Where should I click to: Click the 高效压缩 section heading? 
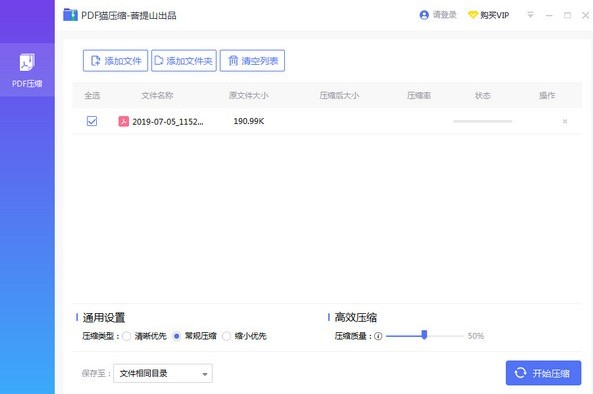[355, 317]
